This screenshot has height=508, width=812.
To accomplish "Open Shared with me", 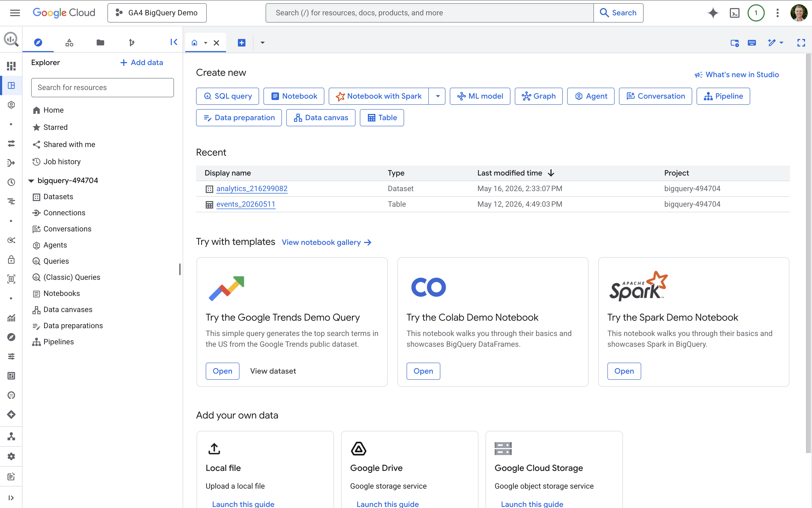I will (69, 144).
